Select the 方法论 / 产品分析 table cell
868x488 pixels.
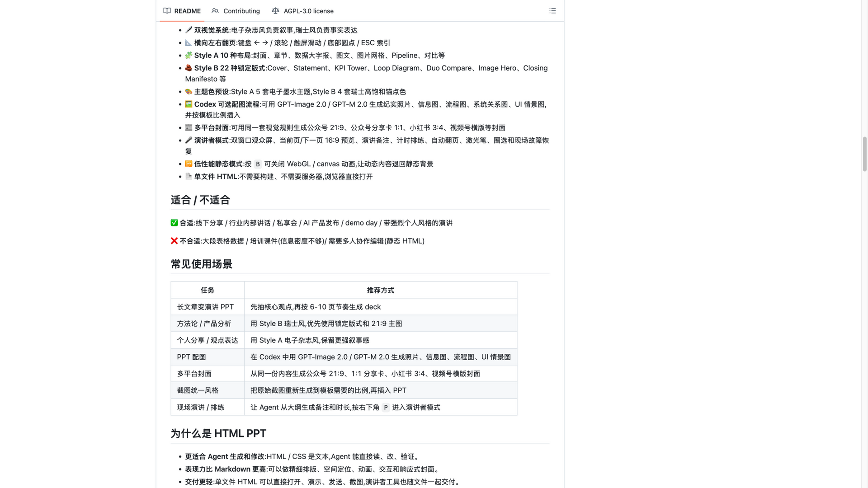[x=208, y=324]
